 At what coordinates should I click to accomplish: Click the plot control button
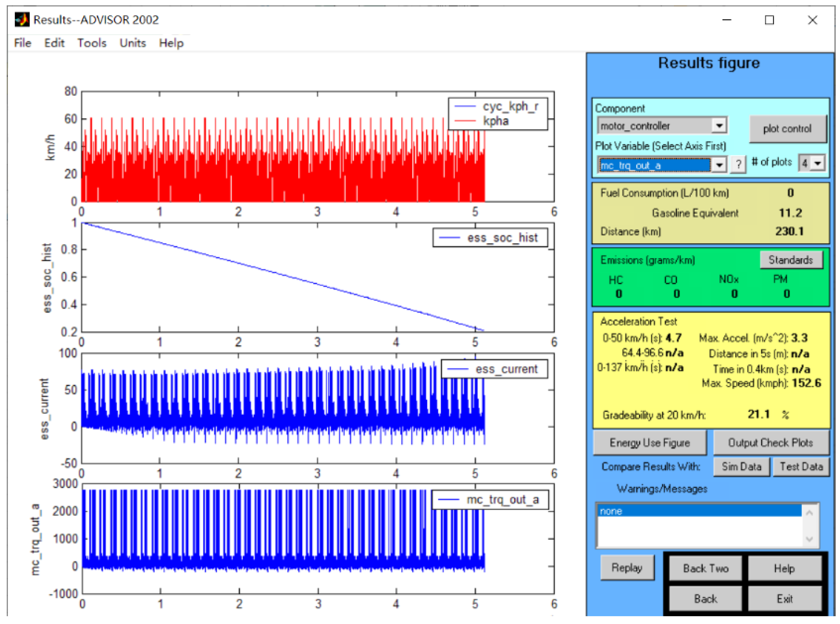(x=787, y=129)
